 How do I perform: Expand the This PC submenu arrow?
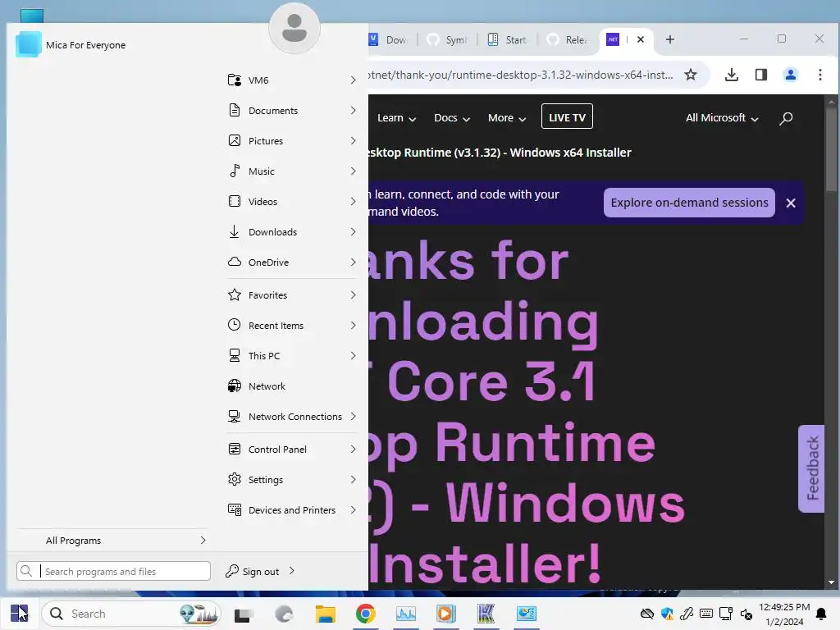353,356
